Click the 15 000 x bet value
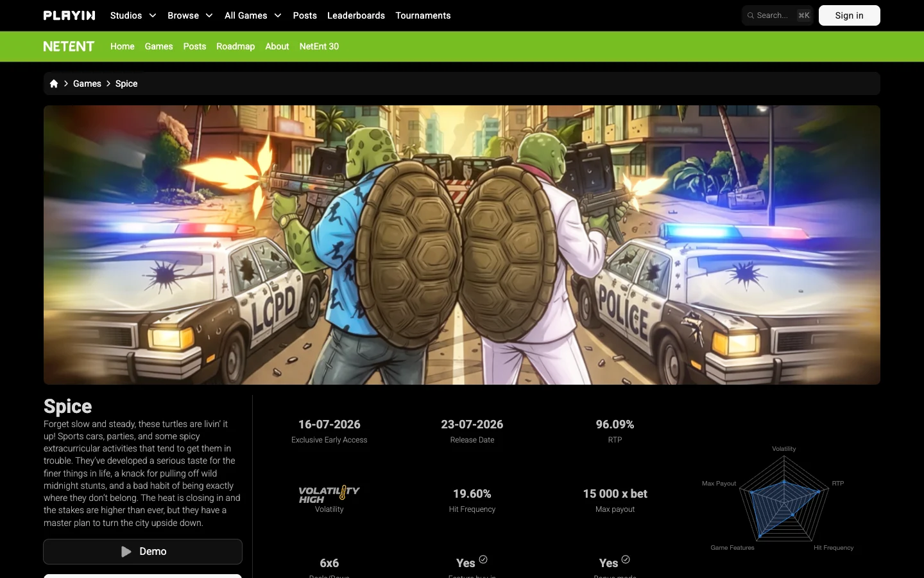924x578 pixels. (615, 494)
